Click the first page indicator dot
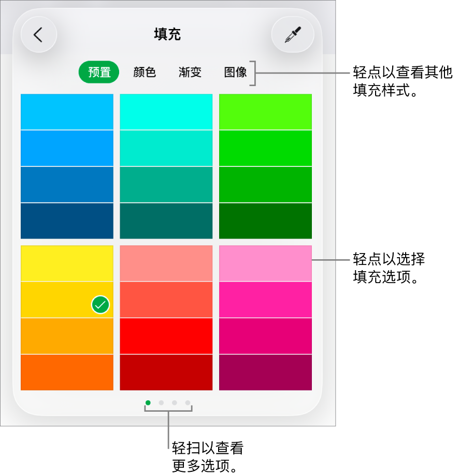This screenshot has width=459, height=476. (149, 402)
